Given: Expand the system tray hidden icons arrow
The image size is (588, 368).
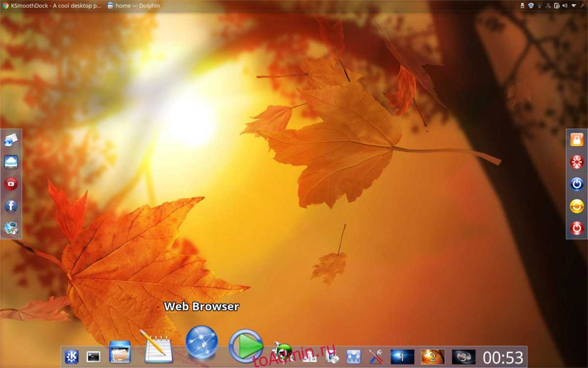Looking at the screenshot, I should point(574,5).
